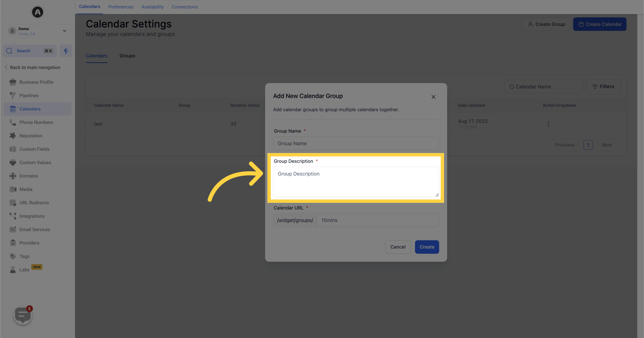Open the three-dot action menu for test calendar
Screen dimensions: 644x338
click(548, 124)
